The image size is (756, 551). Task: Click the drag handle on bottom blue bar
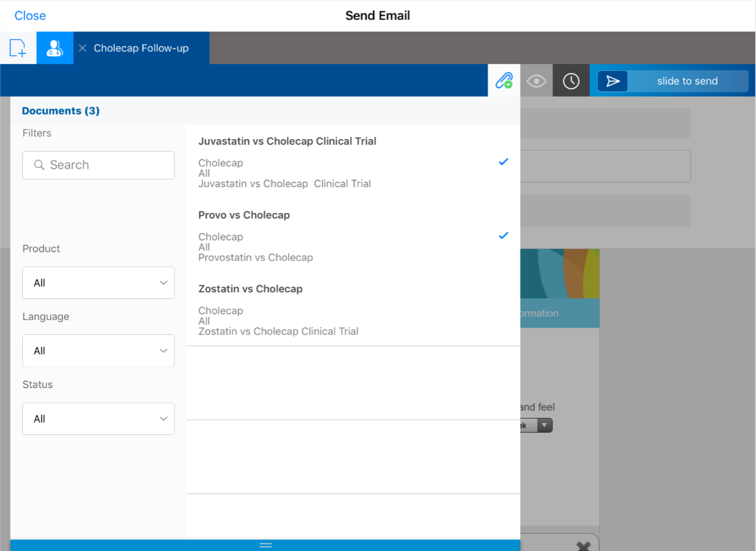[265, 545]
